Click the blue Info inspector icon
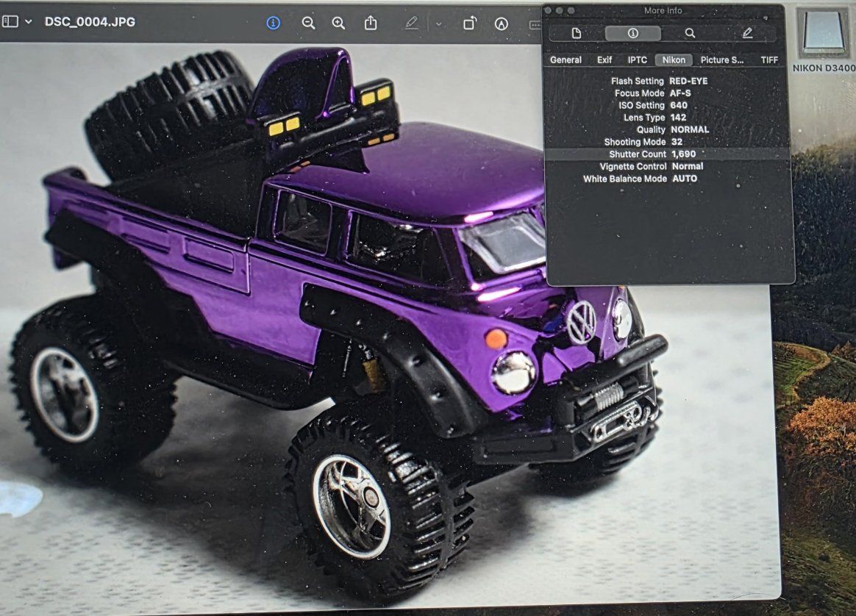Viewport: 856px width, 616px height. tap(273, 23)
